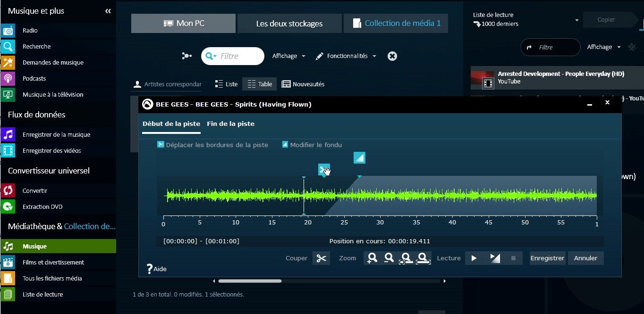This screenshot has width=644, height=314.
Task: Open the Fonctionnalités dropdown
Action: pyautogui.click(x=347, y=56)
